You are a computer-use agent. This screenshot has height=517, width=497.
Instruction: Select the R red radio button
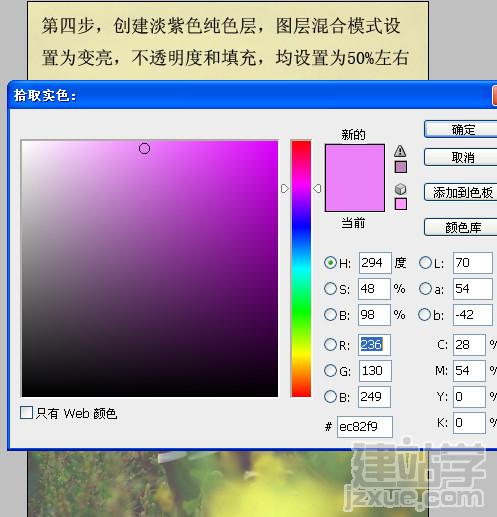[x=330, y=345]
